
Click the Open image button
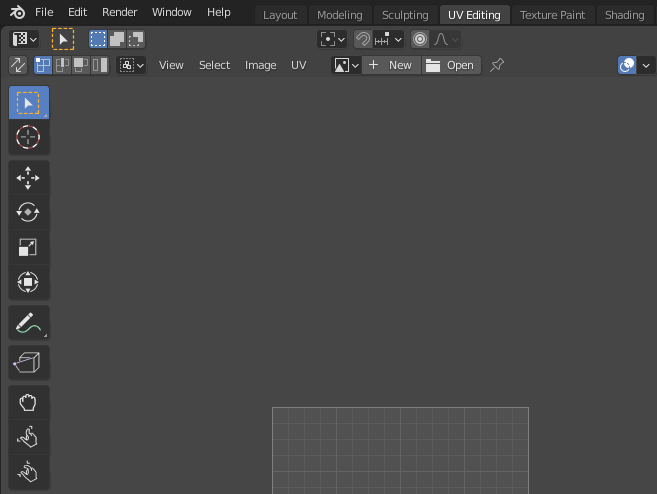(x=451, y=65)
